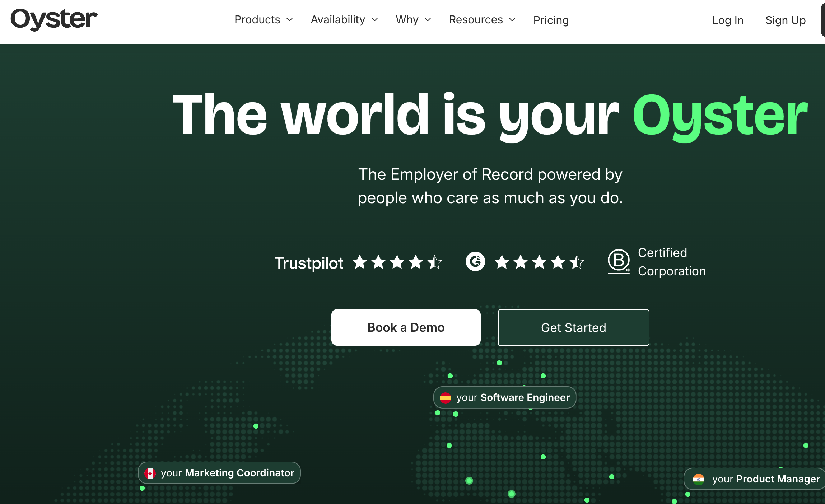Screen dimensions: 825x504
Task: Select the 'your Product Manager' map tag
Action: pyautogui.click(x=755, y=479)
